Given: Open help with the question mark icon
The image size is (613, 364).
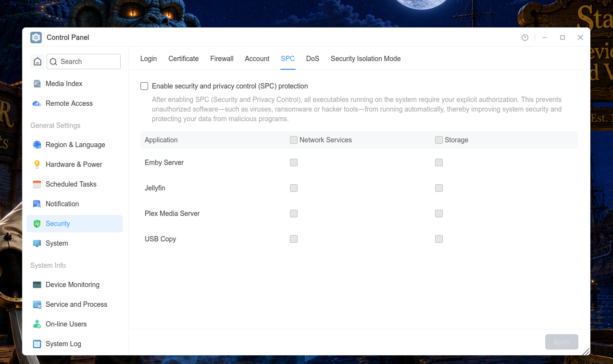Looking at the screenshot, I should point(525,38).
